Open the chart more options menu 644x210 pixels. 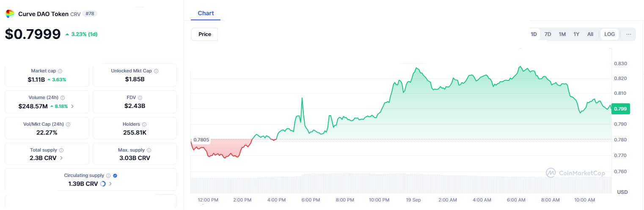628,34
